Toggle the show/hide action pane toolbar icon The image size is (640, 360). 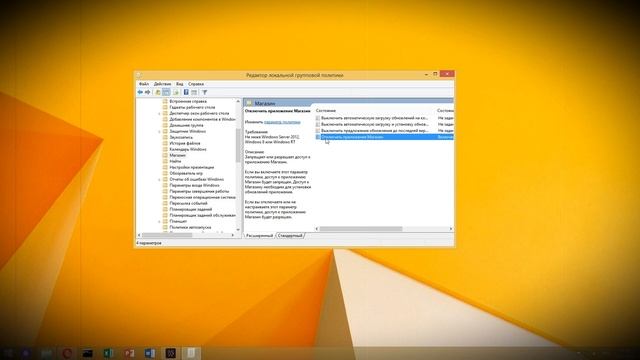pyautogui.click(x=194, y=92)
